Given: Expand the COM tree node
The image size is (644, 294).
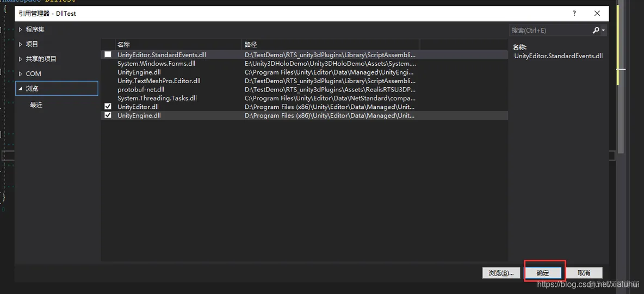Looking at the screenshot, I should point(21,74).
